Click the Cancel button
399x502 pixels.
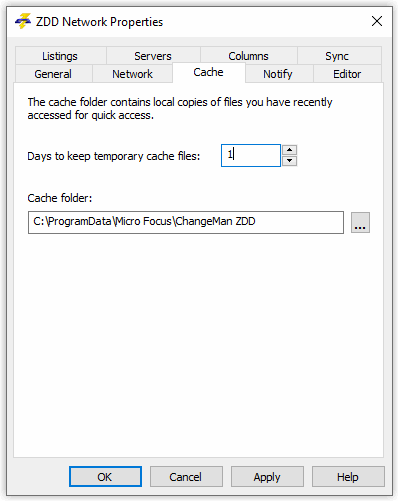pyautogui.click(x=186, y=477)
